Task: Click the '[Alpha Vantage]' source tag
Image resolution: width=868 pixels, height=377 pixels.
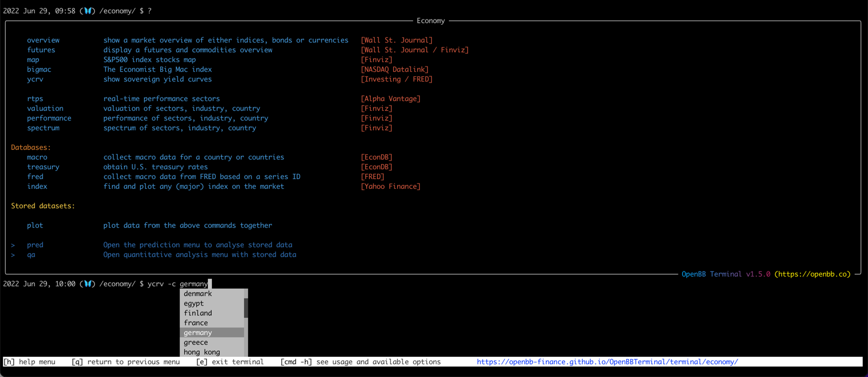Action: tap(390, 99)
